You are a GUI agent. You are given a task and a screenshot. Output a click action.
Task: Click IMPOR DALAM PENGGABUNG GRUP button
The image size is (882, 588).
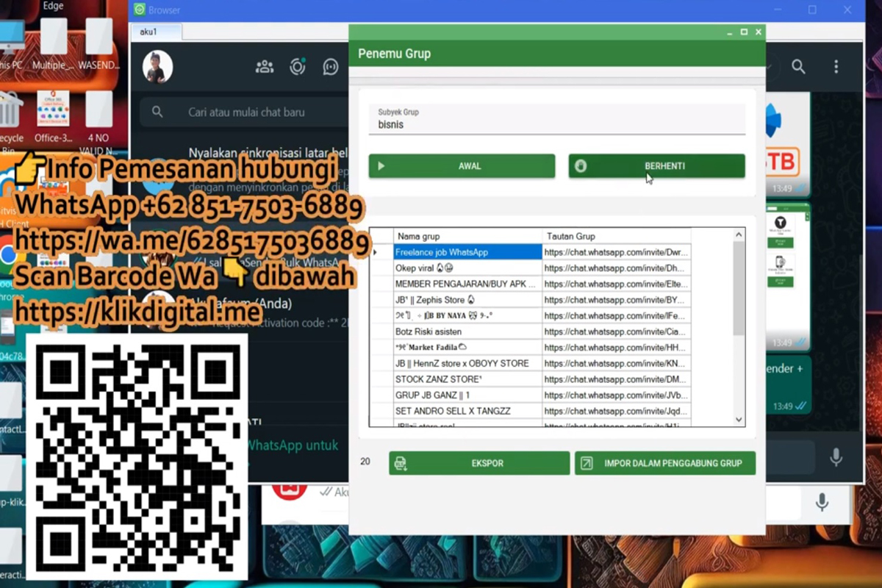[x=665, y=463]
